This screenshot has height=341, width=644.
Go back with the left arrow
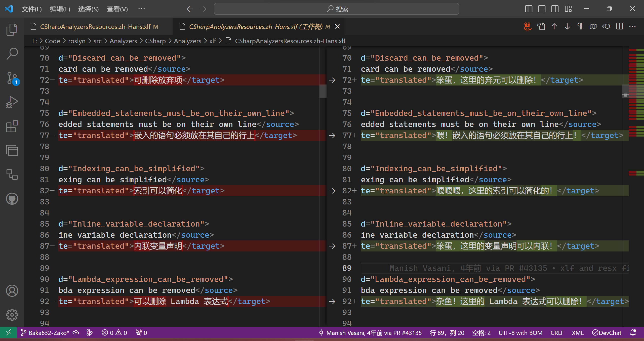190,9
